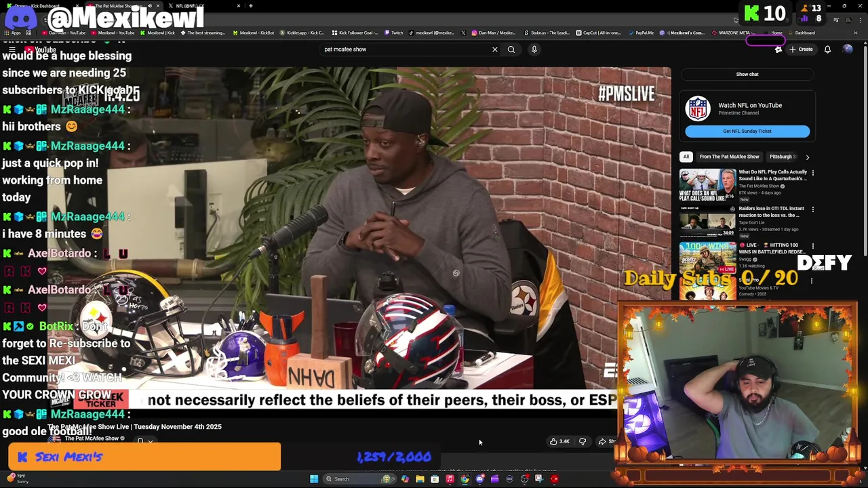Open Raiders lose in OT video thumbnail
Screen dimensions: 868x488
click(x=707, y=222)
